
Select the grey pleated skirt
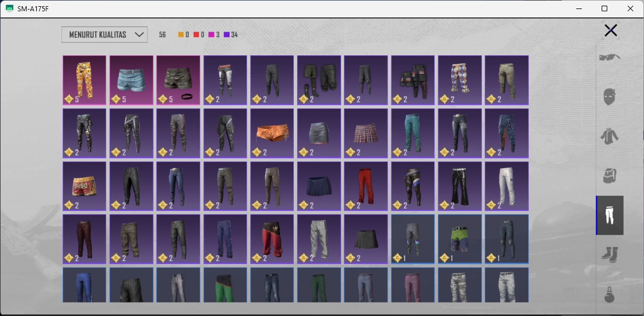[365, 239]
